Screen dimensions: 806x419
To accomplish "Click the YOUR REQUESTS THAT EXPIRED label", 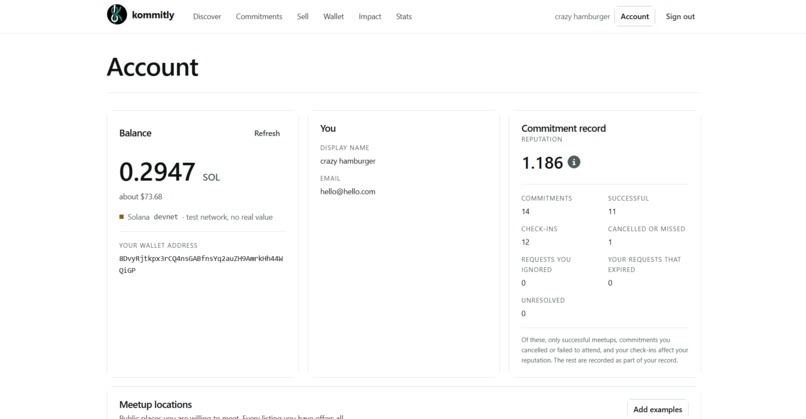I will 644,264.
